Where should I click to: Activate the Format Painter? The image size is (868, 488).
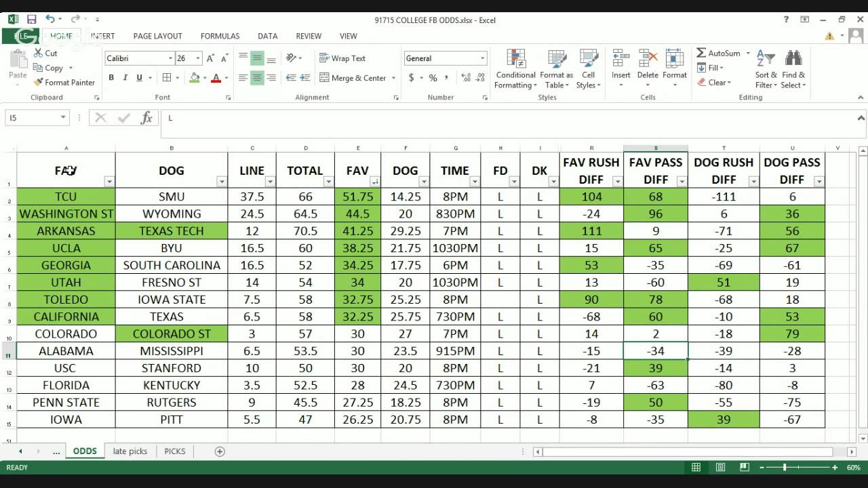click(64, 83)
